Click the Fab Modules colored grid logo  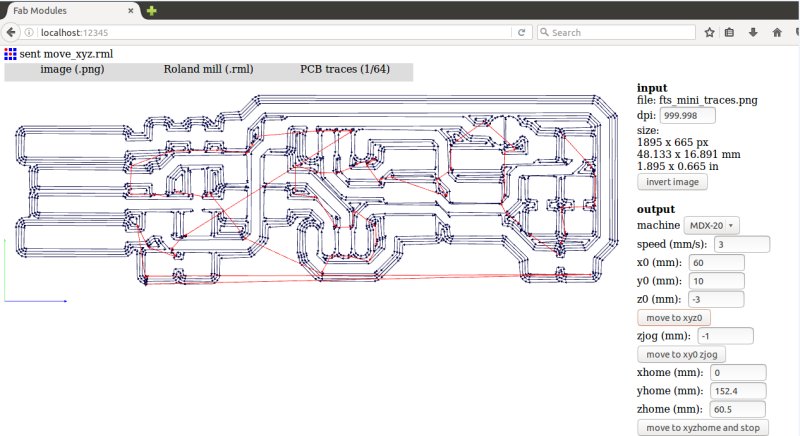click(x=10, y=54)
